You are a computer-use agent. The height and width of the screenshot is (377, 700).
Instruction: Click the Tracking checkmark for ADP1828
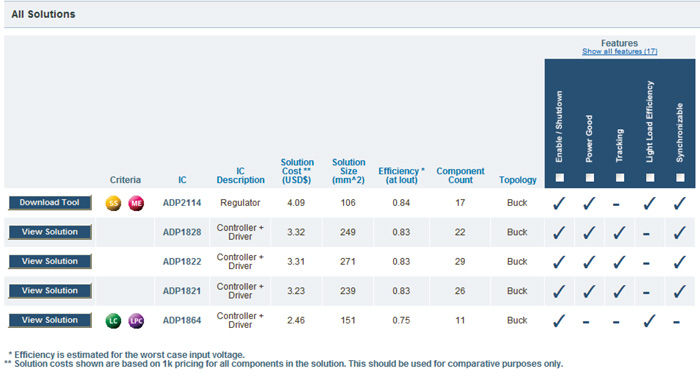[619, 233]
